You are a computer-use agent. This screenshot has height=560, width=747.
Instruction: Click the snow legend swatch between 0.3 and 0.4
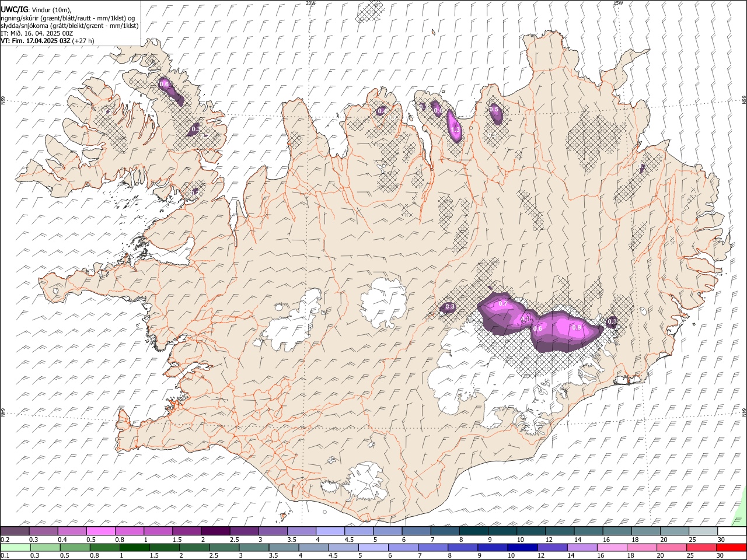tap(44, 531)
